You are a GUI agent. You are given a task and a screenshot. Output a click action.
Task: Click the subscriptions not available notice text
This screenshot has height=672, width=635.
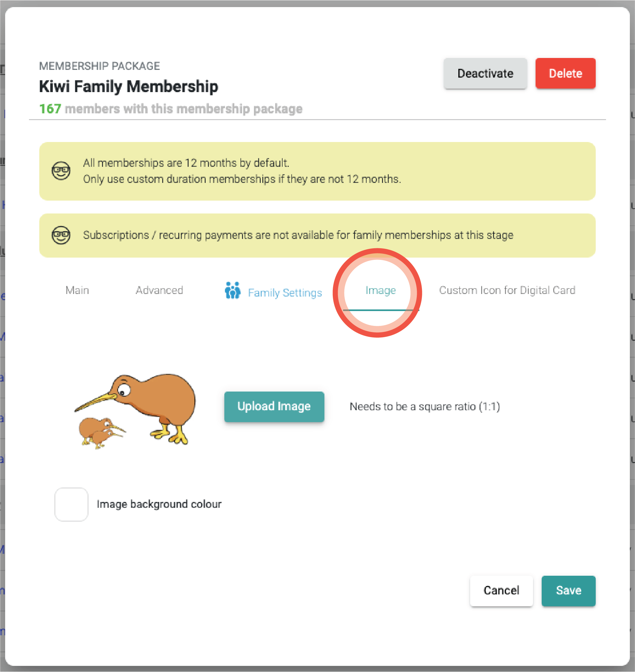point(298,235)
